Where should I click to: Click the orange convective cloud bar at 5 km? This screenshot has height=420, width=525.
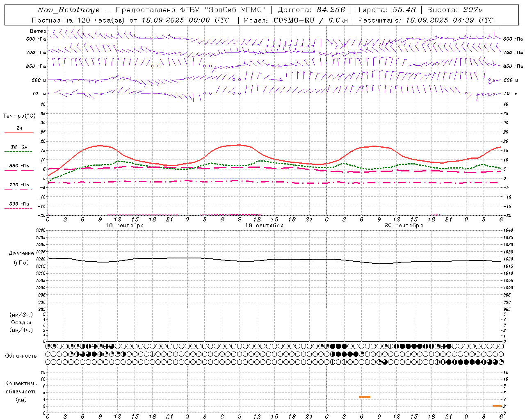click(364, 397)
